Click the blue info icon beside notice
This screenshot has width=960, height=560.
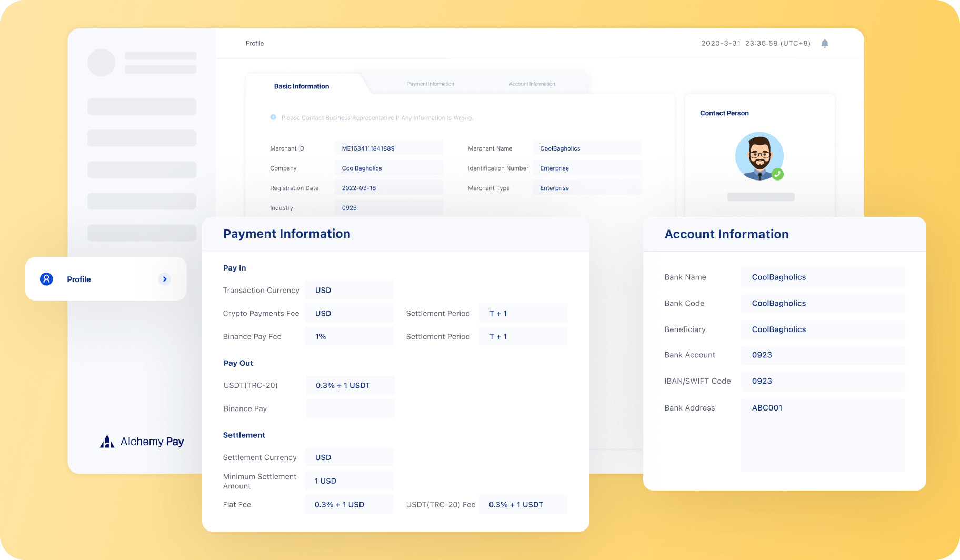(x=273, y=117)
